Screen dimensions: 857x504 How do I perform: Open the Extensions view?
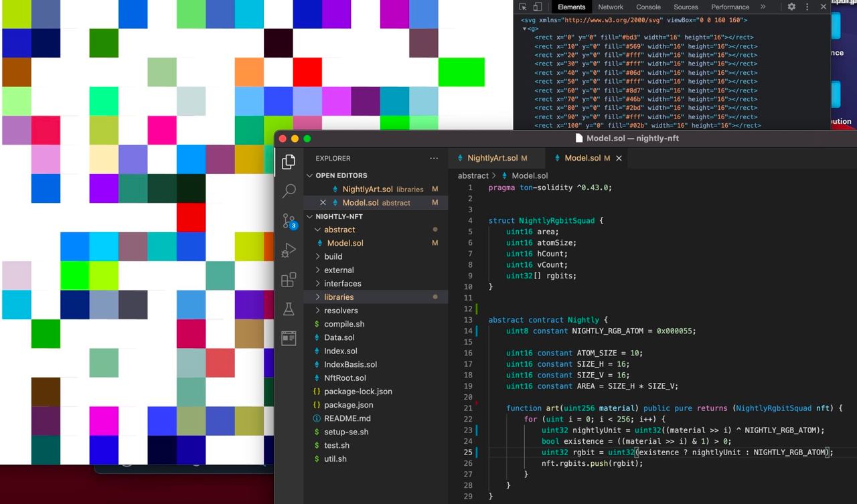click(x=289, y=280)
